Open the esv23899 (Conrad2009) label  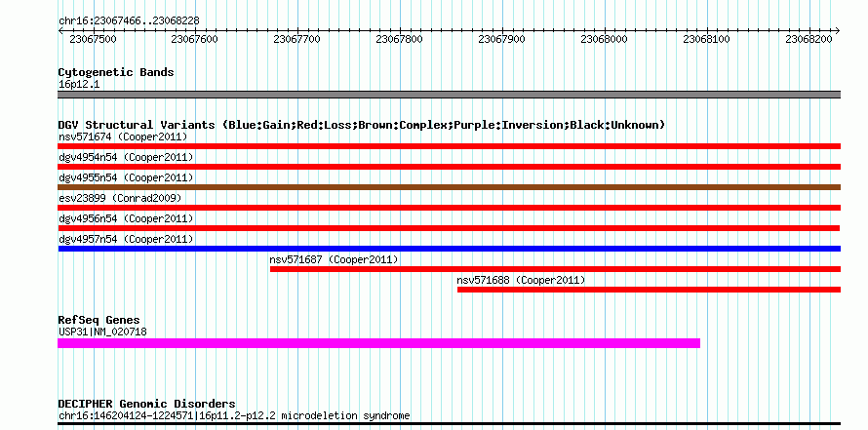click(x=120, y=198)
